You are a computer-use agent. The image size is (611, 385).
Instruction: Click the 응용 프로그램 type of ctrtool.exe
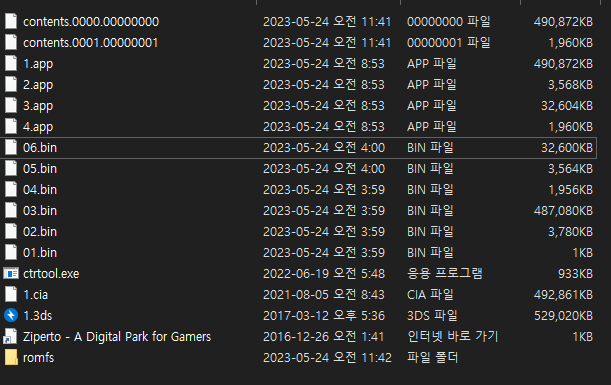445,274
